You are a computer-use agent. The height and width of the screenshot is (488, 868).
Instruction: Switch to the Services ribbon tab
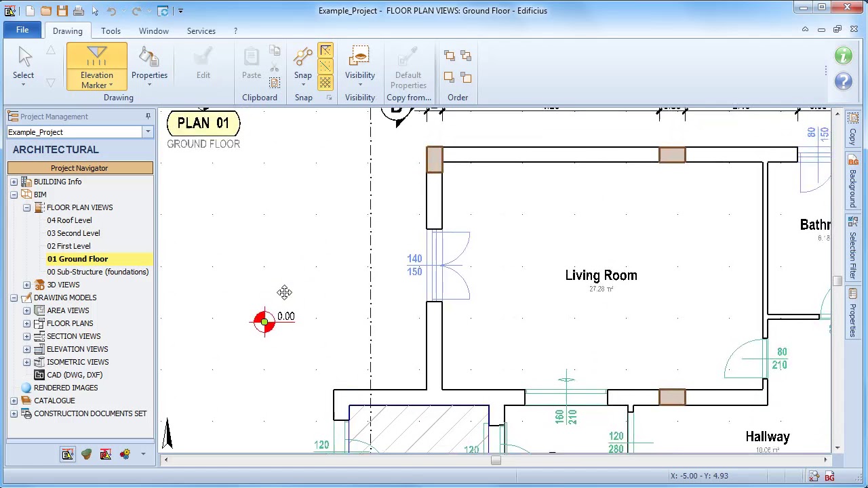[x=201, y=31]
